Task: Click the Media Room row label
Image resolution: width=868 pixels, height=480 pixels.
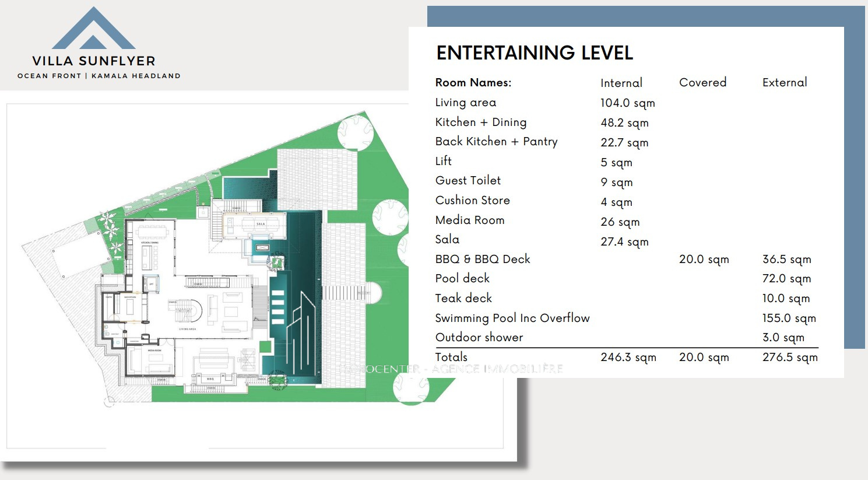Action: (469, 220)
